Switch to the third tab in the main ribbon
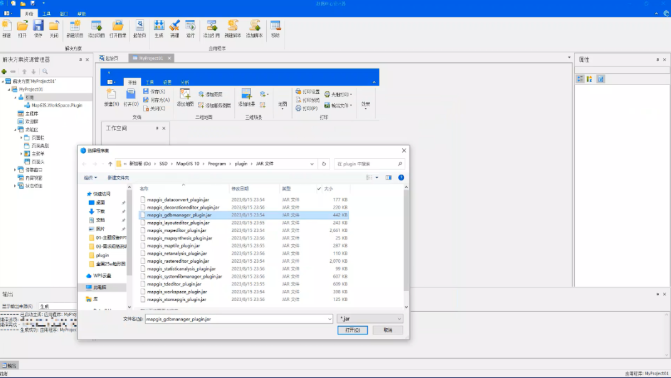The width and height of the screenshot is (671, 378). coord(64,14)
